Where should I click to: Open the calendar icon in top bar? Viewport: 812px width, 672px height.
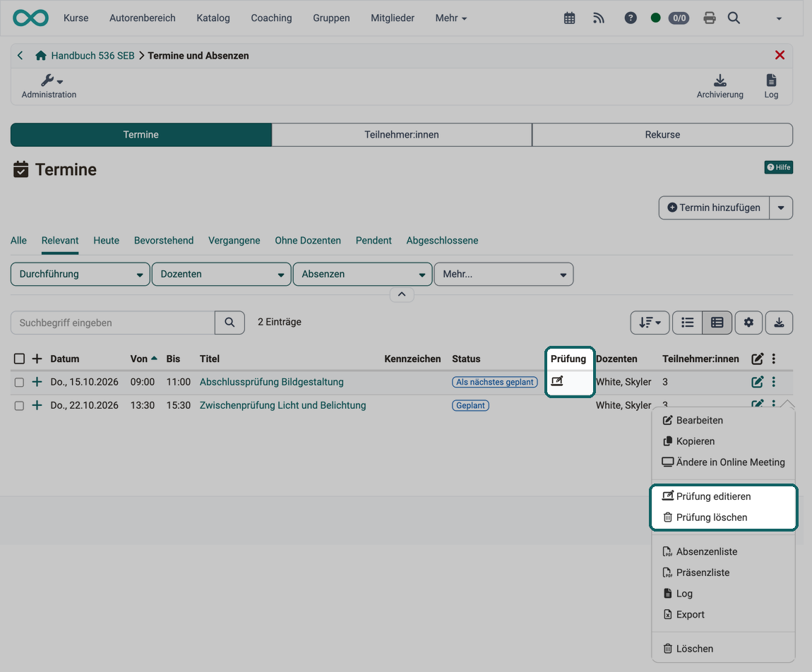point(569,18)
